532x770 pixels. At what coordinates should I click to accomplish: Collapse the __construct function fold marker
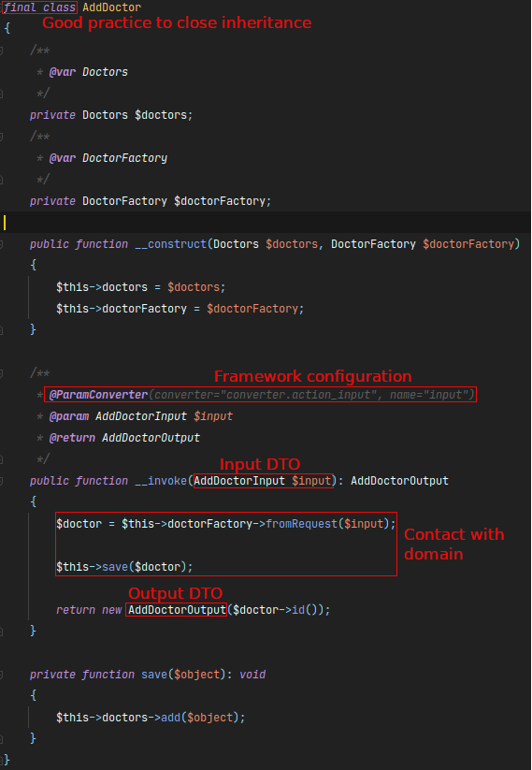tap(2, 244)
